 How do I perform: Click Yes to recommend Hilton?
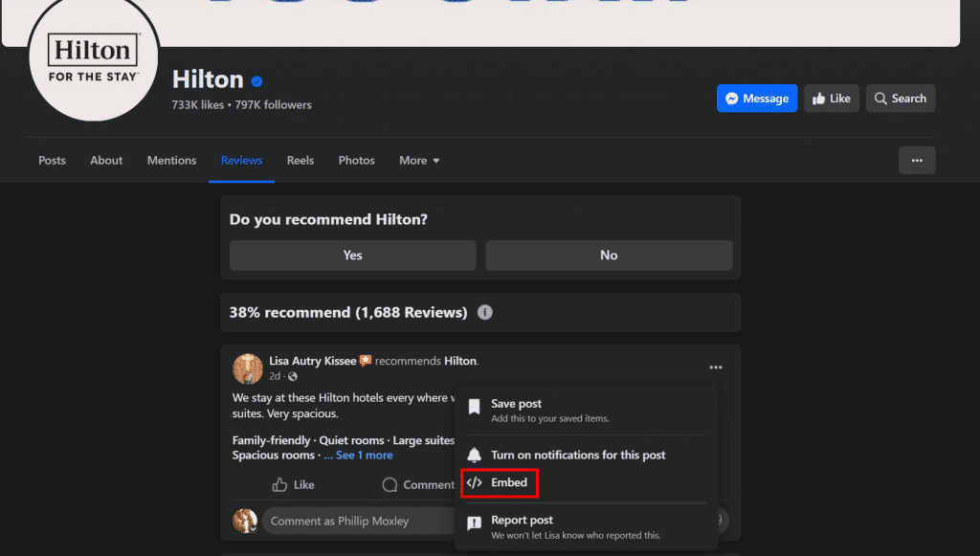352,255
